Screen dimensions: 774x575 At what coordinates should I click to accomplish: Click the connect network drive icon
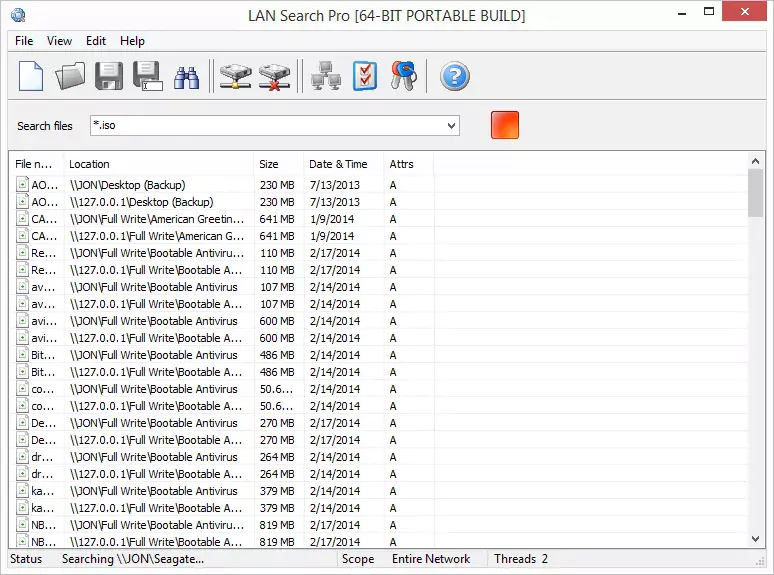235,77
